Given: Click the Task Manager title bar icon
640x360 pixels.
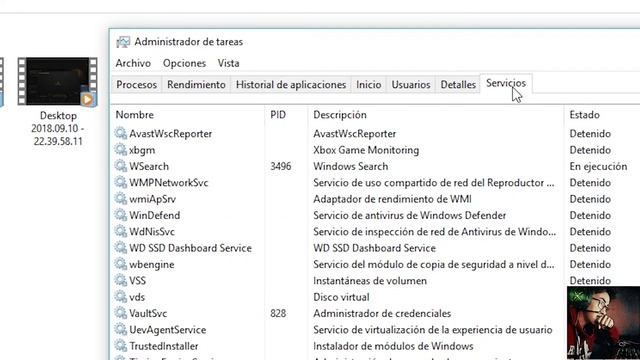Looking at the screenshot, I should [x=123, y=42].
